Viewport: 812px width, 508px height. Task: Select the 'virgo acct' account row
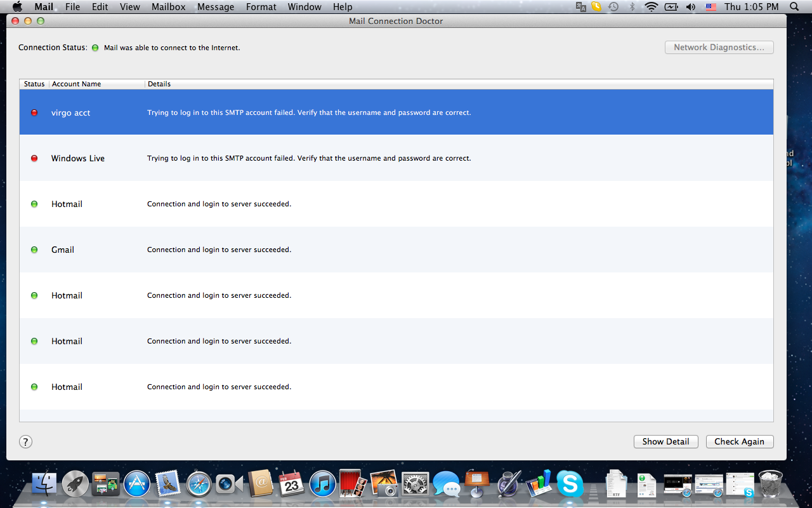pos(396,112)
